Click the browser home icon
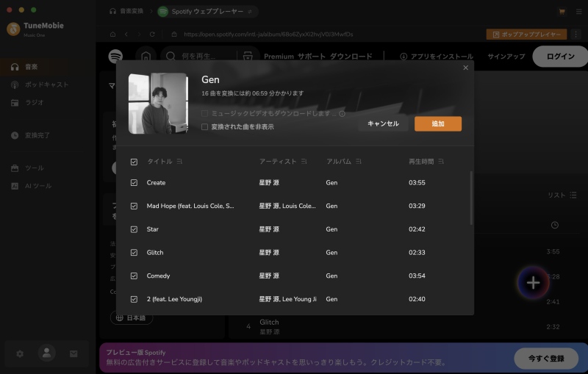The image size is (588, 374). pyautogui.click(x=113, y=34)
